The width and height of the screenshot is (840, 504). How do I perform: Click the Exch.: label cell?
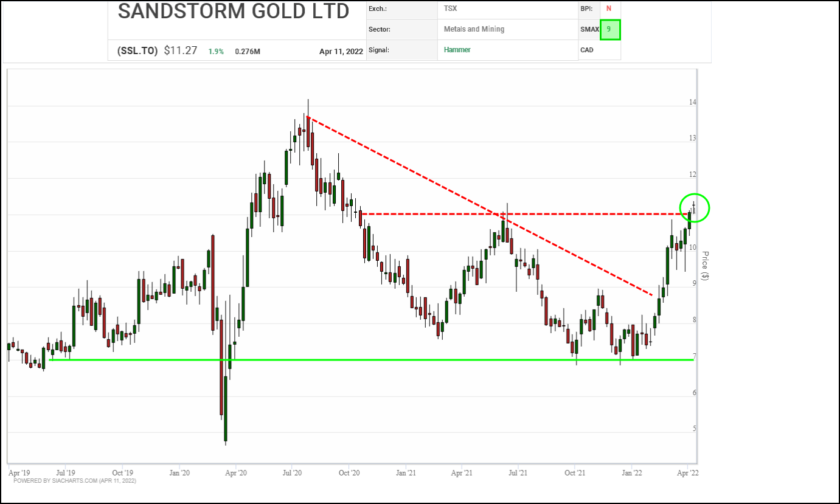click(x=401, y=9)
